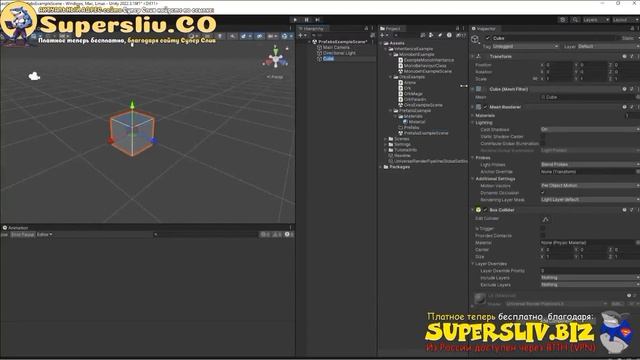Screen dimensions: 640x360
Task: Open the Light Probes Blend Probes dropdown
Action: [590, 164]
